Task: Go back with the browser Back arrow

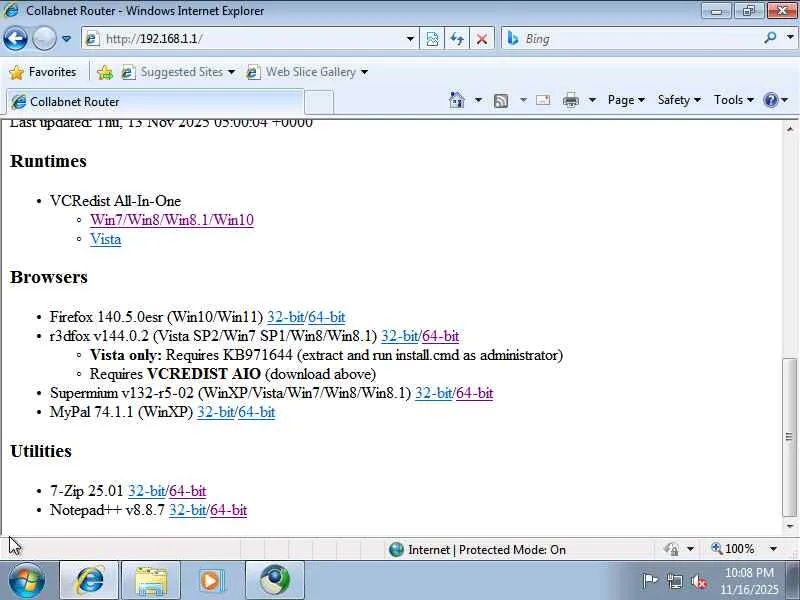Action: 15,38
